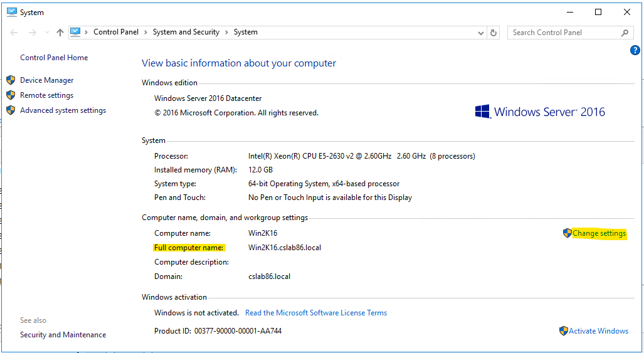This screenshot has height=353, width=644.
Task: Click No Pen or Touch Input text
Action: point(330,198)
